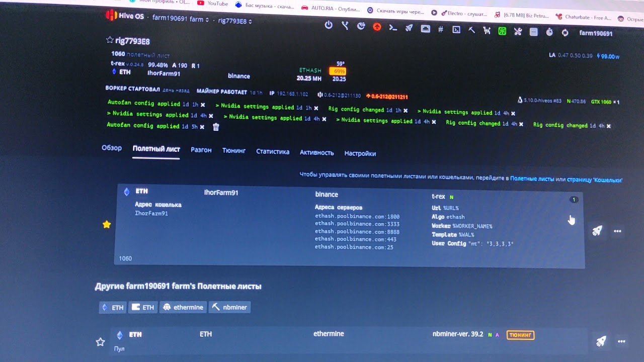Click wallet address IhorFarm91 under Адрес кошелька

point(151,213)
